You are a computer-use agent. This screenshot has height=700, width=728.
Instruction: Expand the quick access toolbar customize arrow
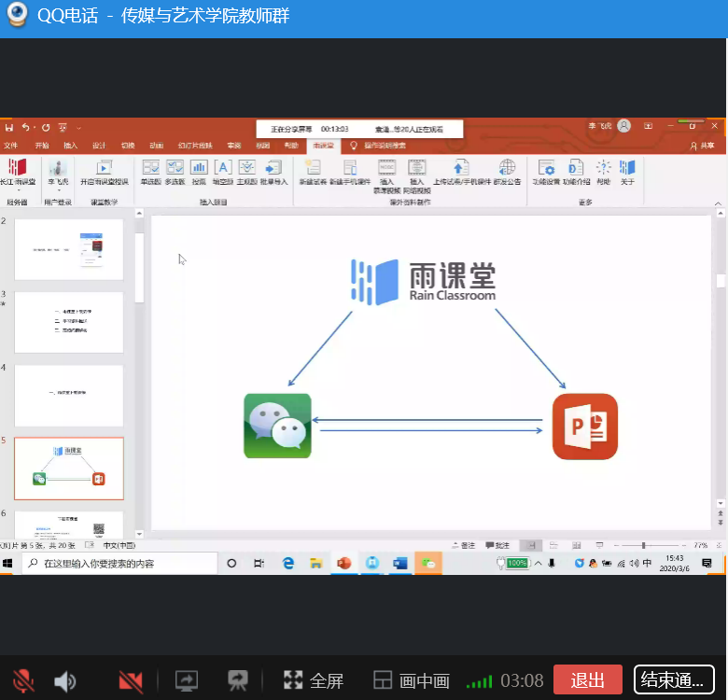(79, 128)
